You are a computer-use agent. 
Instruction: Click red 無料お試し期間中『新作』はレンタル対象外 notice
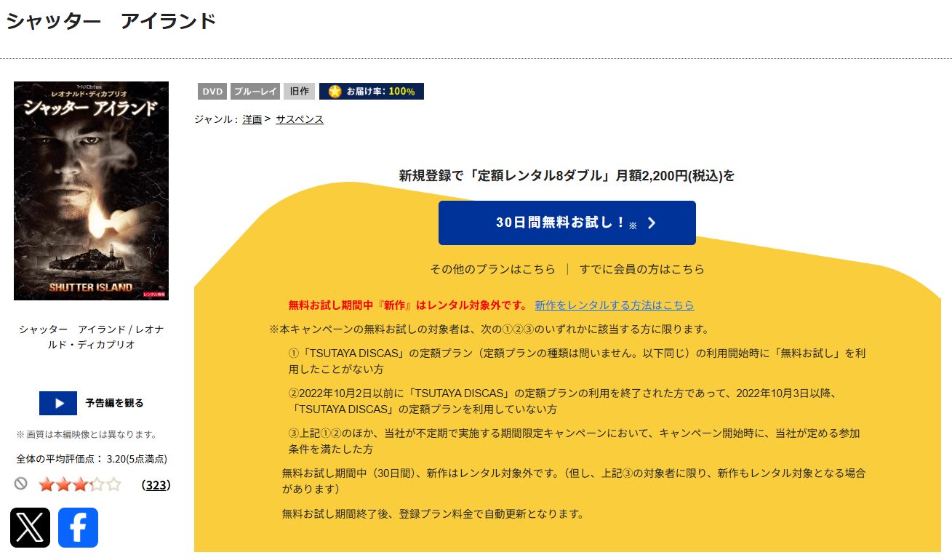pyautogui.click(x=408, y=305)
